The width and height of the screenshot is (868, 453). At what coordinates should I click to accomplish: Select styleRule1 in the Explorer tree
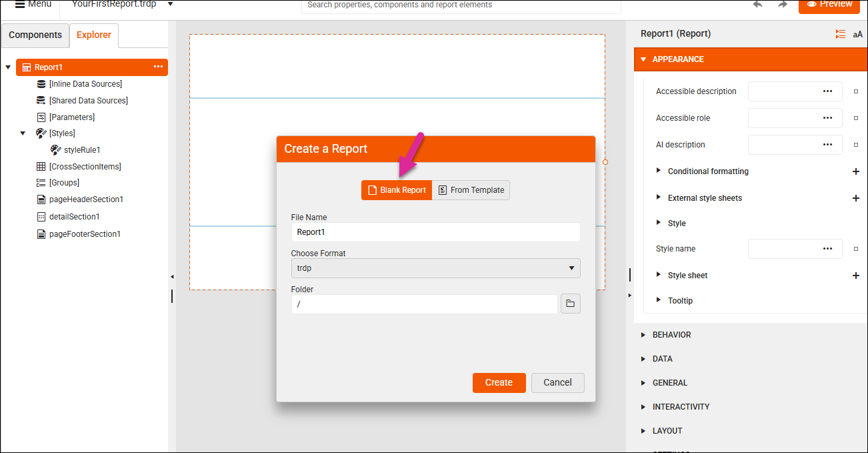pos(82,150)
